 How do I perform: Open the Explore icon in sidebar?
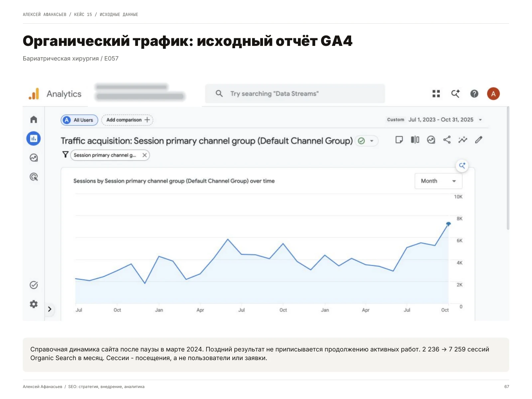[x=34, y=158]
